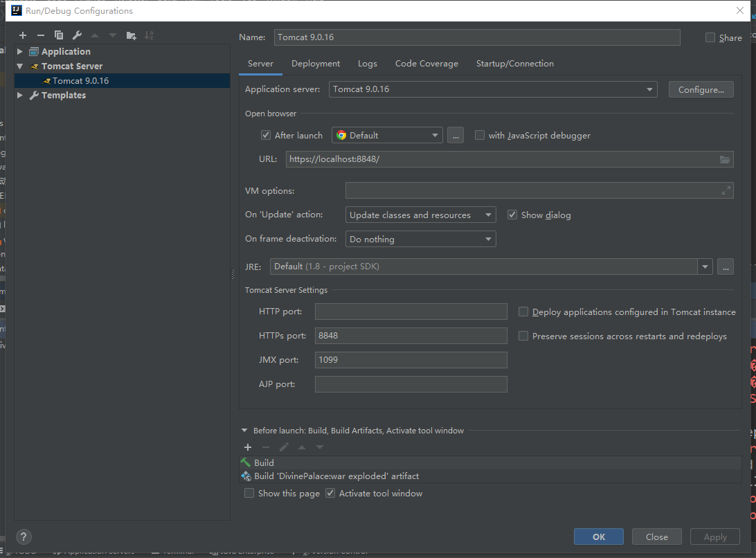The image size is (756, 558).
Task: Create new folder for configurations
Action: click(x=131, y=35)
